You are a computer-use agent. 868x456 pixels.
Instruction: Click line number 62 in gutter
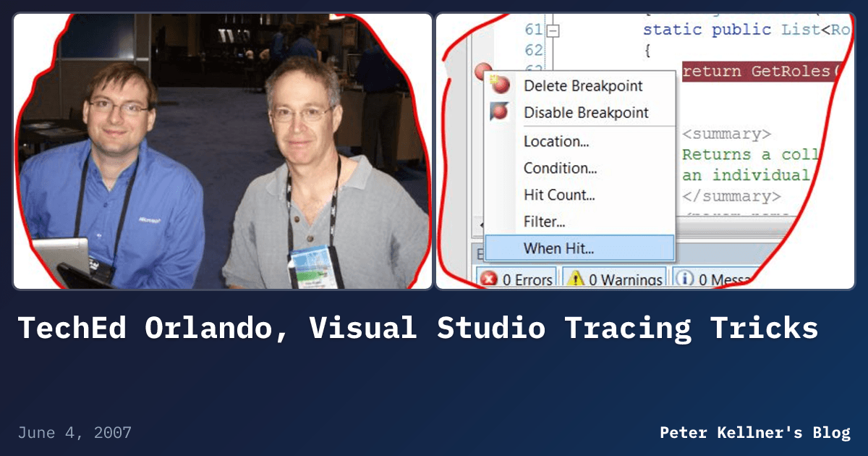tap(533, 50)
